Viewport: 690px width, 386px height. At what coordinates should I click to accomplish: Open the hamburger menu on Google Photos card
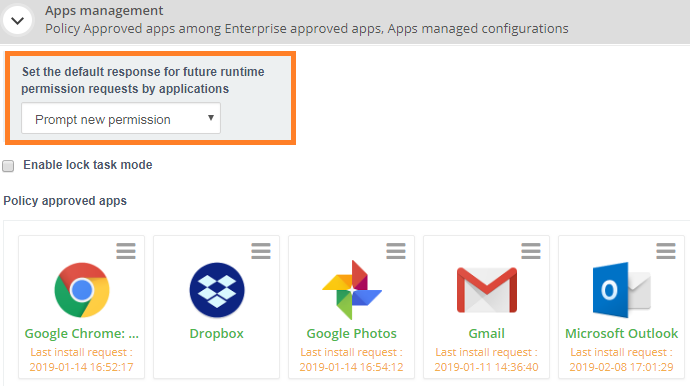click(x=396, y=251)
